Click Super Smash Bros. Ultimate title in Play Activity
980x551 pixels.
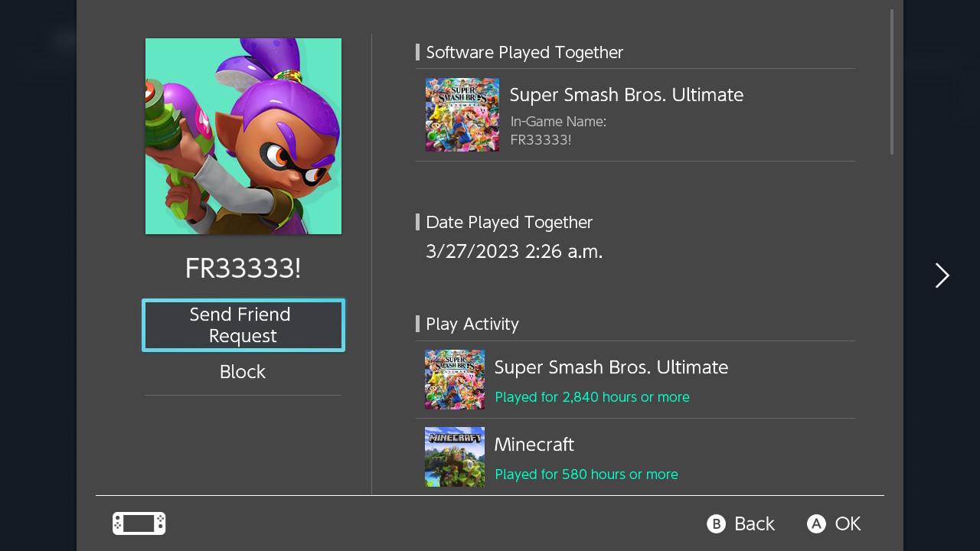click(x=611, y=367)
